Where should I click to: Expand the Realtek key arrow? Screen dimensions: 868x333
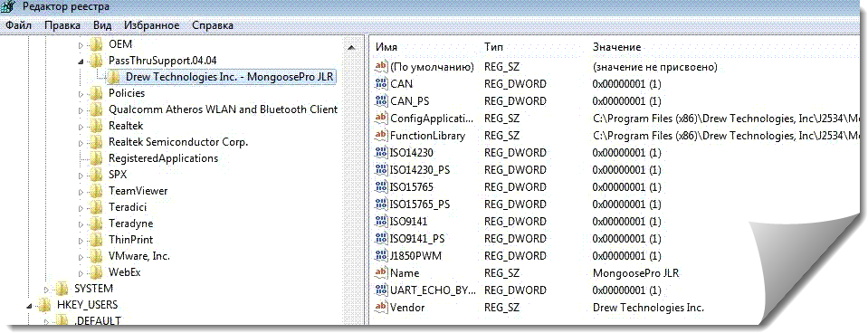(81, 126)
